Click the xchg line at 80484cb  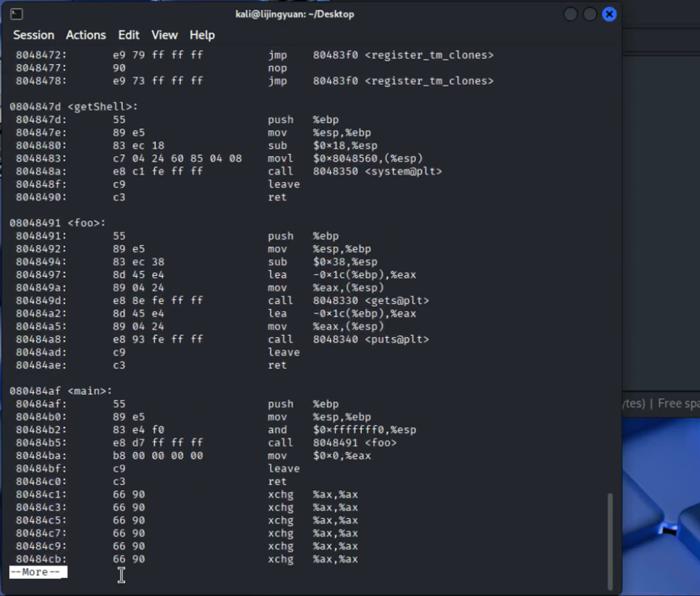(x=187, y=559)
